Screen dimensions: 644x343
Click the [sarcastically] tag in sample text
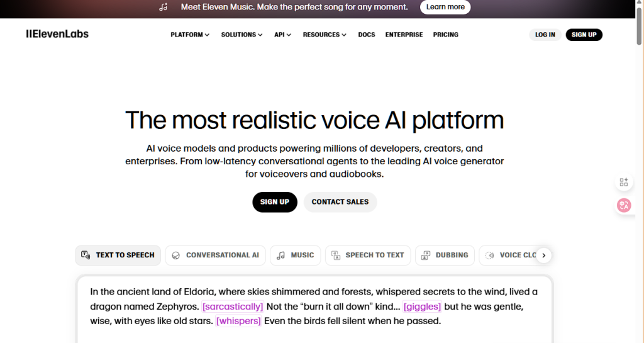pos(233,306)
